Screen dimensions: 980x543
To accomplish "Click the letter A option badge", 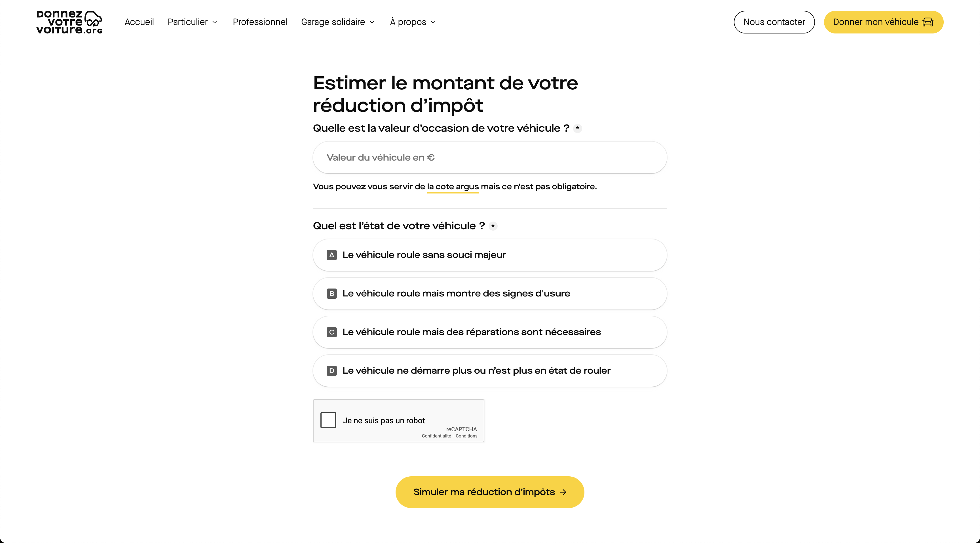I will pos(331,255).
